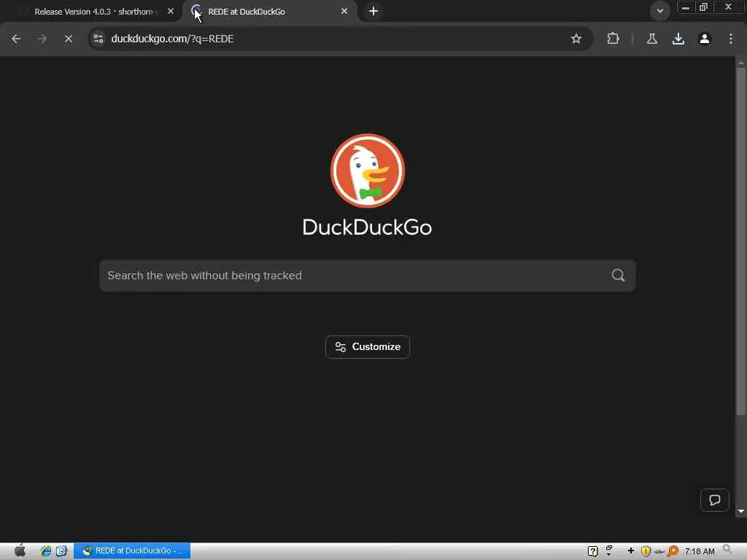The image size is (747, 560).
Task: Minimize the browser window
Action: point(685,7)
